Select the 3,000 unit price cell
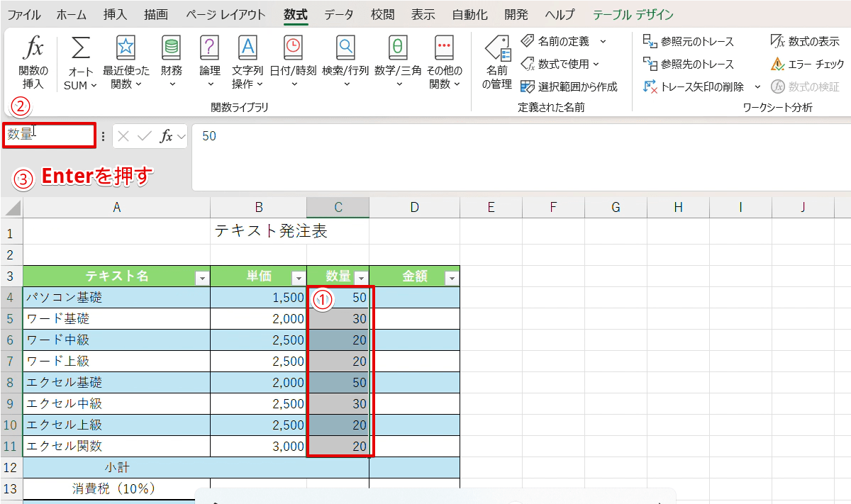 click(259, 447)
